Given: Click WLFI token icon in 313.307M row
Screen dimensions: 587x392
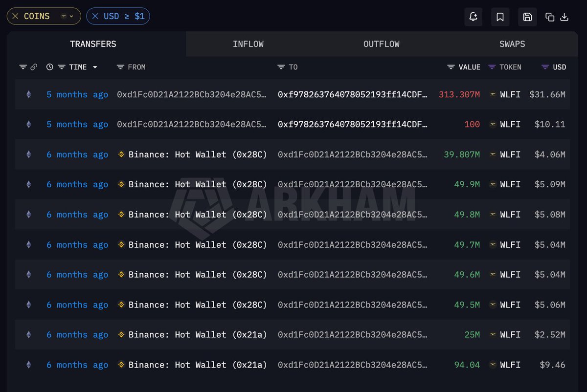Looking at the screenshot, I should tap(493, 94).
